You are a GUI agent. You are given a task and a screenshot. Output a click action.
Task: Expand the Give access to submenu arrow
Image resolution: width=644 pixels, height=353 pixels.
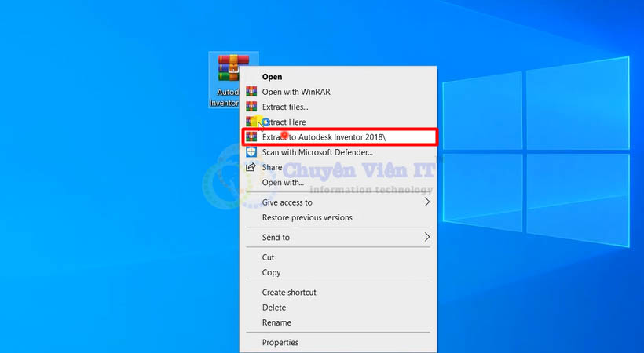tap(427, 202)
